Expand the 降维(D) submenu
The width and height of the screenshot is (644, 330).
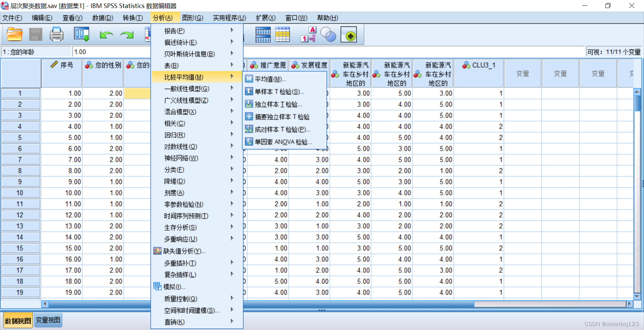[197, 181]
